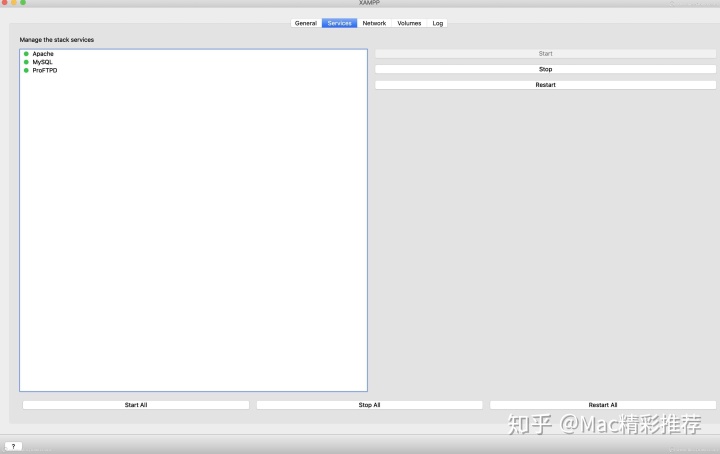Viewport: 720px width, 454px height.
Task: Select MySQL in the services list
Action: [x=42, y=62]
